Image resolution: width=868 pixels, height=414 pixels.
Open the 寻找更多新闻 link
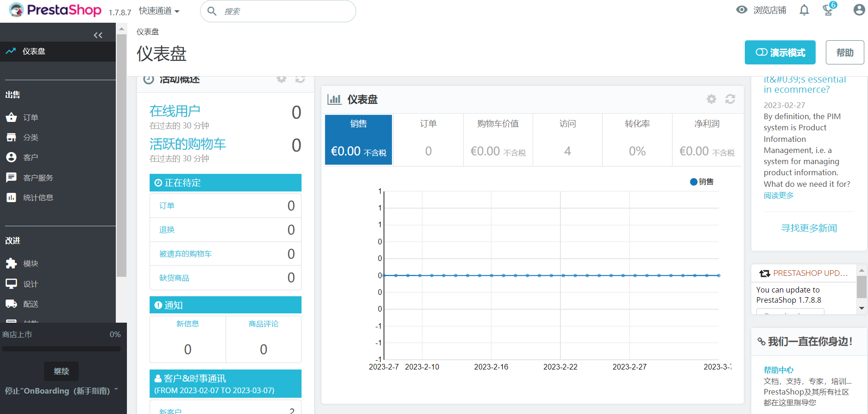click(809, 228)
